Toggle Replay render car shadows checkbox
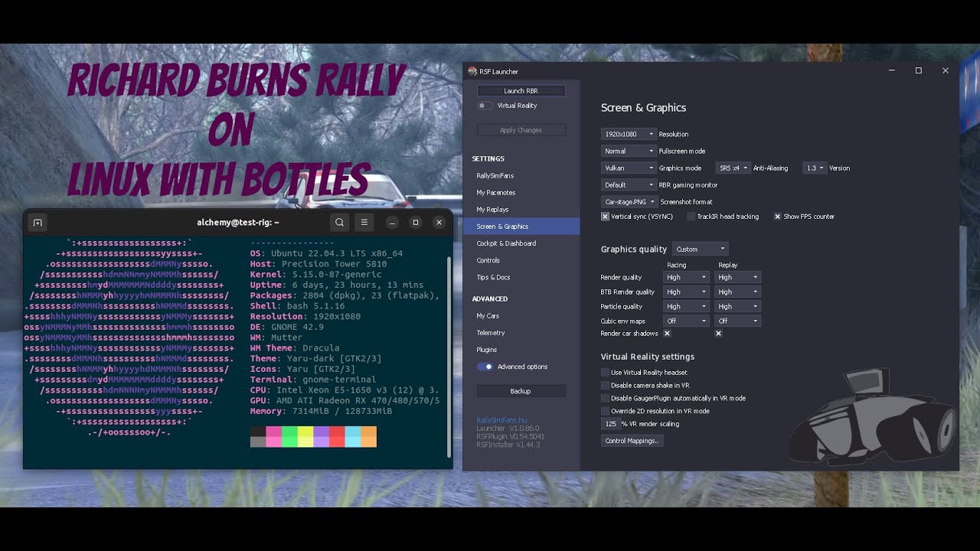The width and height of the screenshot is (980, 551). [x=718, y=334]
